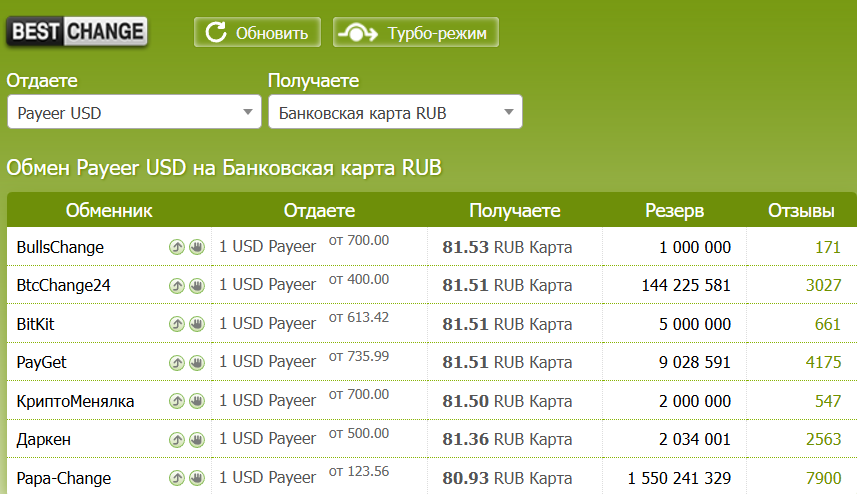The image size is (858, 503).
Task: Open the 7900 reviews of Papa-Change
Action: 823,479
